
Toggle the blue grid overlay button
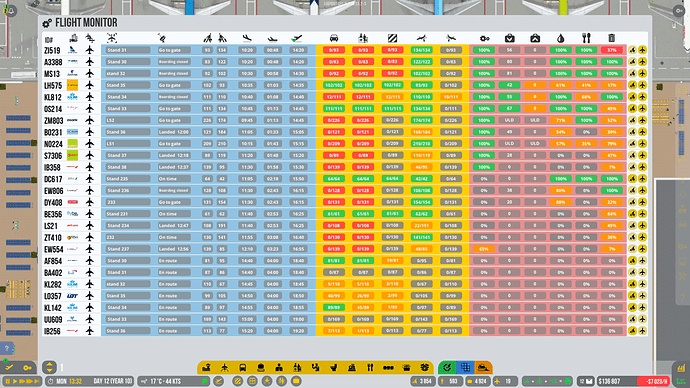[x=465, y=367]
